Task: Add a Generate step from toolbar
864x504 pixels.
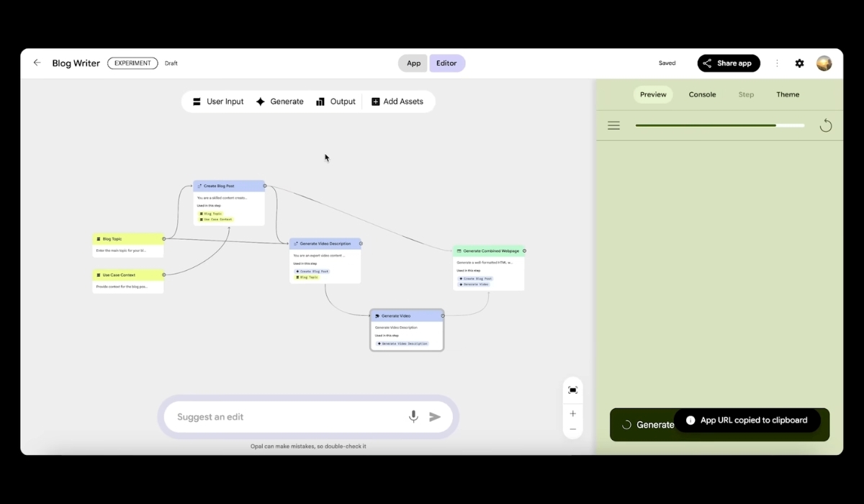Action: pos(280,102)
